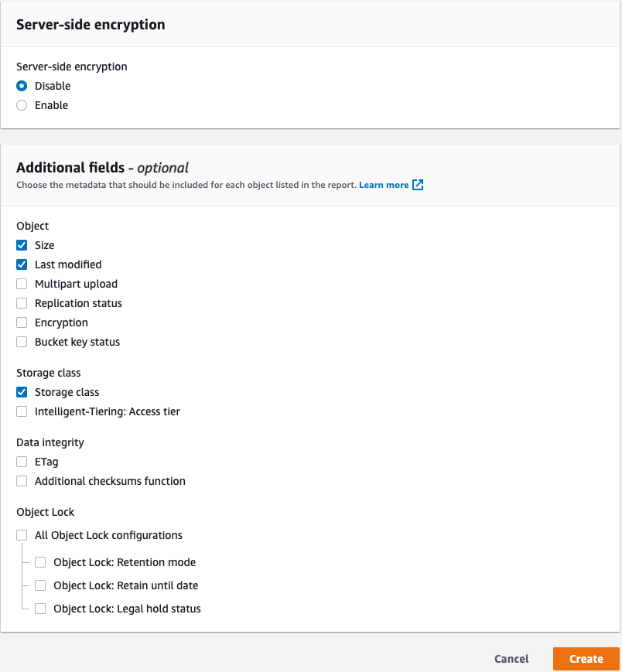Check the Multipart upload checkbox
622x672 pixels.
[x=21, y=284]
